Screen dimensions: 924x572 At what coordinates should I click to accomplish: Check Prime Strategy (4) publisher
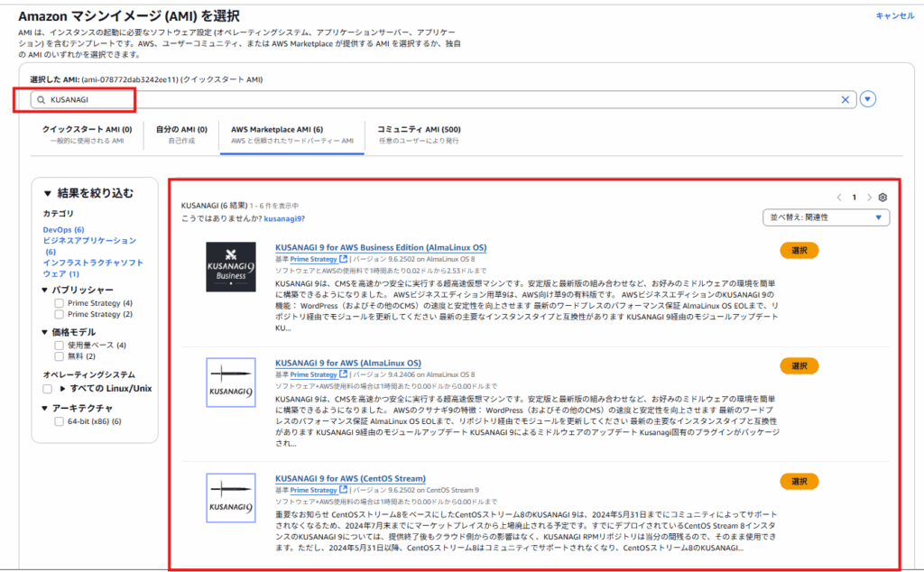(59, 303)
